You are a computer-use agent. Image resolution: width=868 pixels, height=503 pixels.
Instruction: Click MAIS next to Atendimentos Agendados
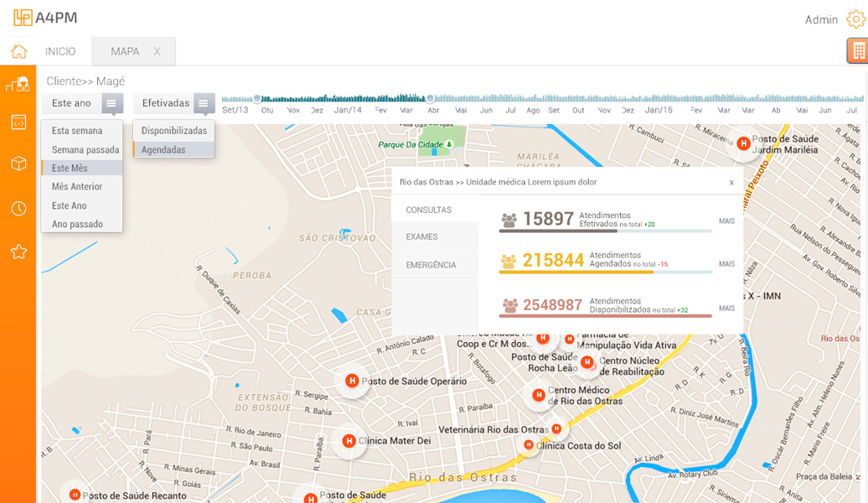click(x=726, y=264)
